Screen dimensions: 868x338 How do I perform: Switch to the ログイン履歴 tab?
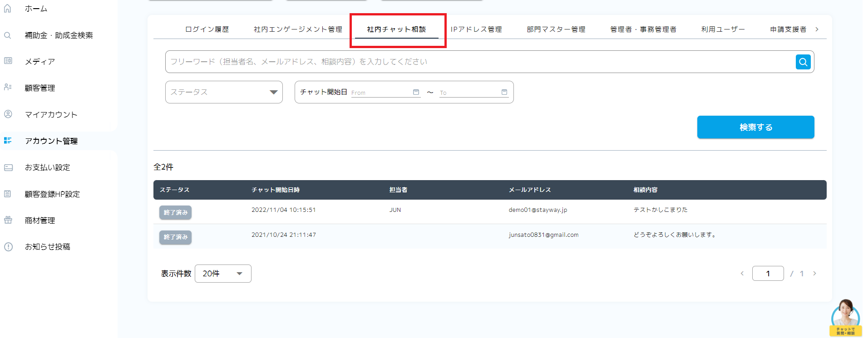[207, 29]
